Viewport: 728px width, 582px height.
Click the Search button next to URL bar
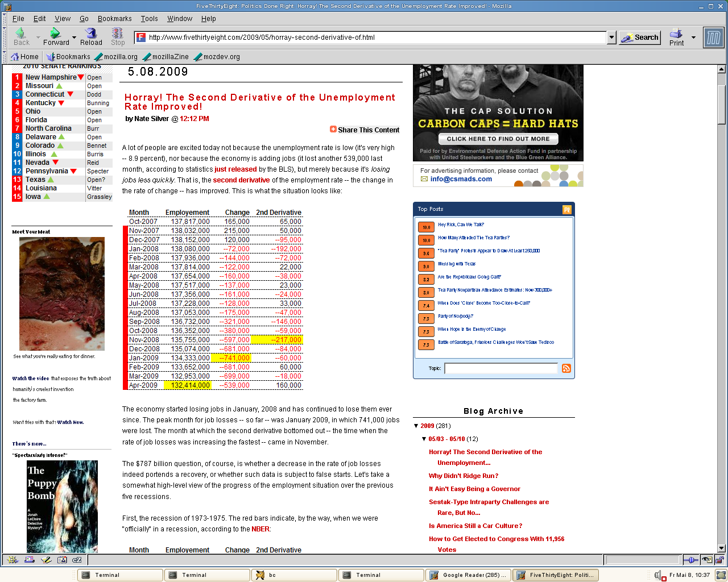pyautogui.click(x=640, y=38)
